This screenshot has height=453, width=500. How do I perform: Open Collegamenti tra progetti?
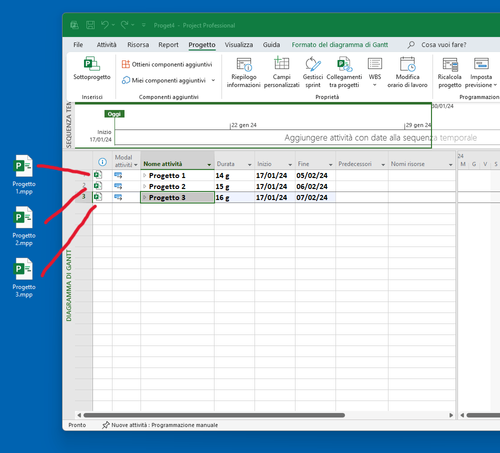344,72
